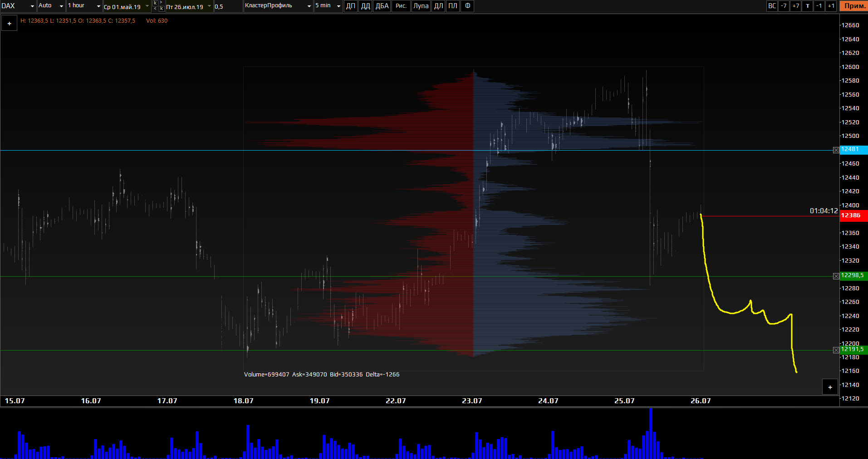Click the +1 day shift button
Screen dimensions: 868x459
[x=831, y=6]
